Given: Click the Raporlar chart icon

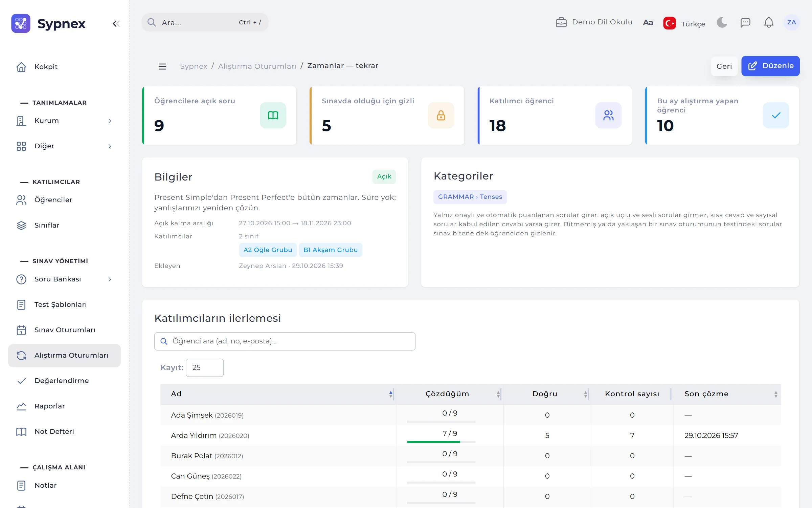Looking at the screenshot, I should point(21,406).
